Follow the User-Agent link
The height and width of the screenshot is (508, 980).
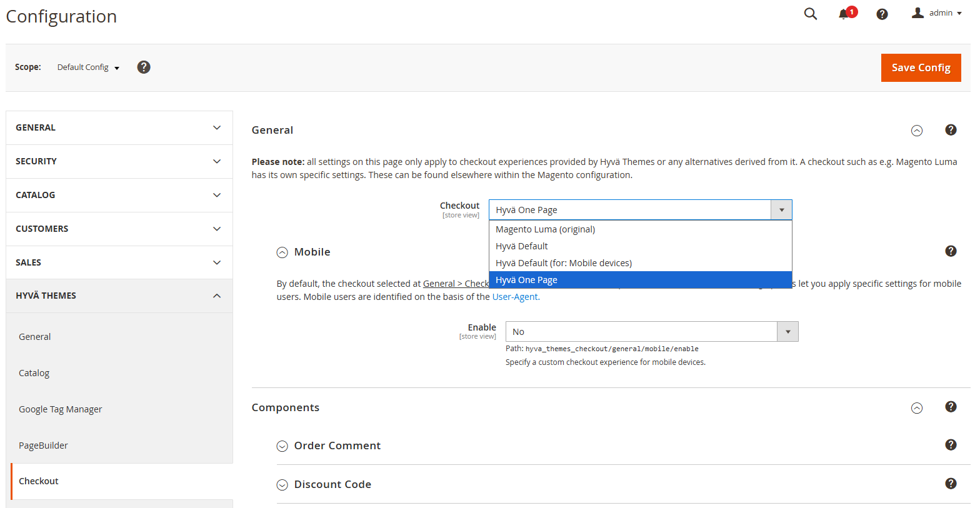coord(516,297)
